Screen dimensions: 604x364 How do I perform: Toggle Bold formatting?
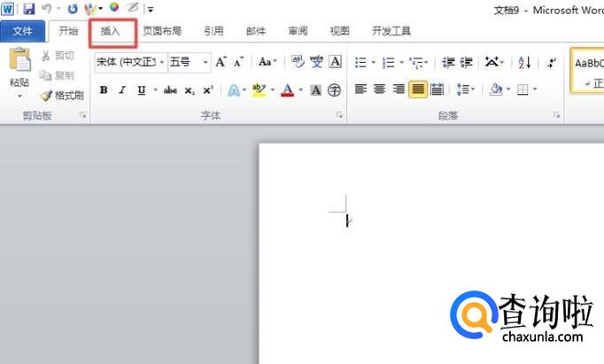104,90
